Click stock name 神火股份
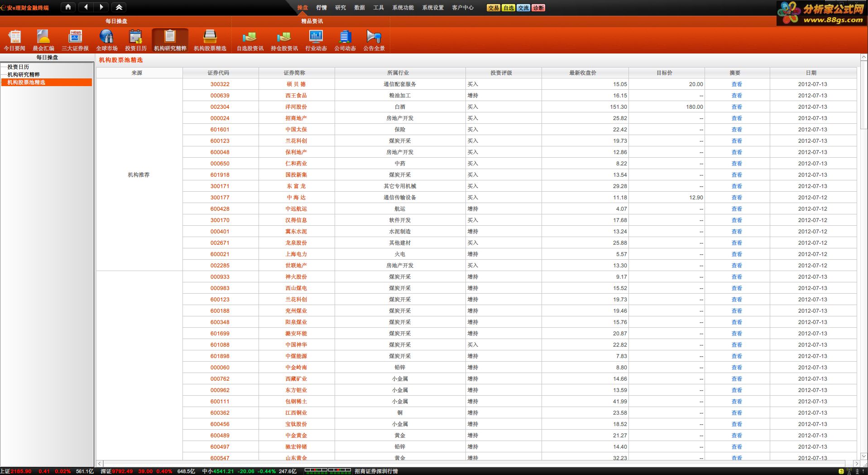868x475 pixels. (296, 277)
